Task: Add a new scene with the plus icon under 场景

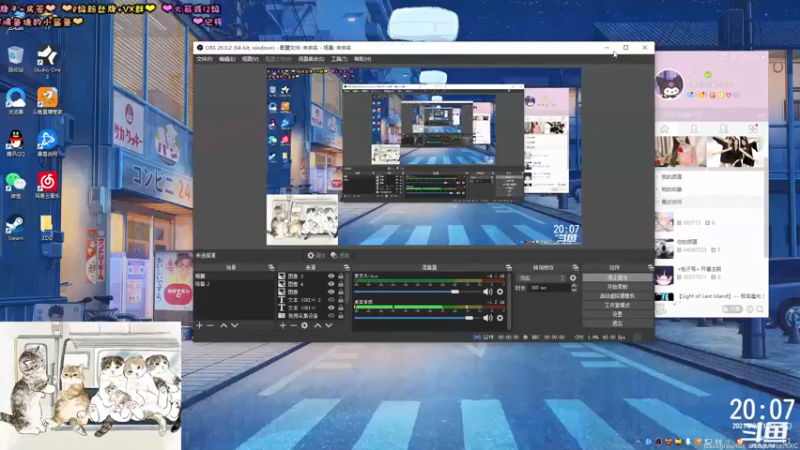Action: [x=199, y=326]
